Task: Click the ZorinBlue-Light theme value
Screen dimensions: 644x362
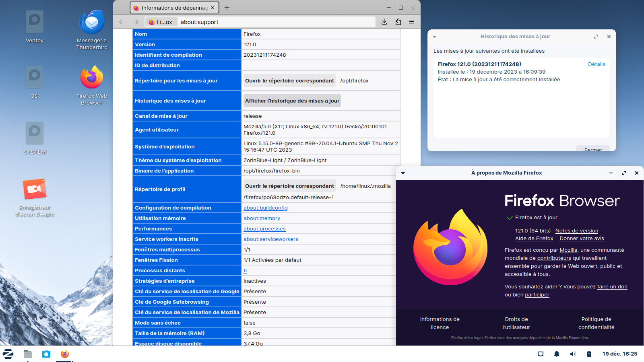Action: pyautogui.click(x=285, y=160)
